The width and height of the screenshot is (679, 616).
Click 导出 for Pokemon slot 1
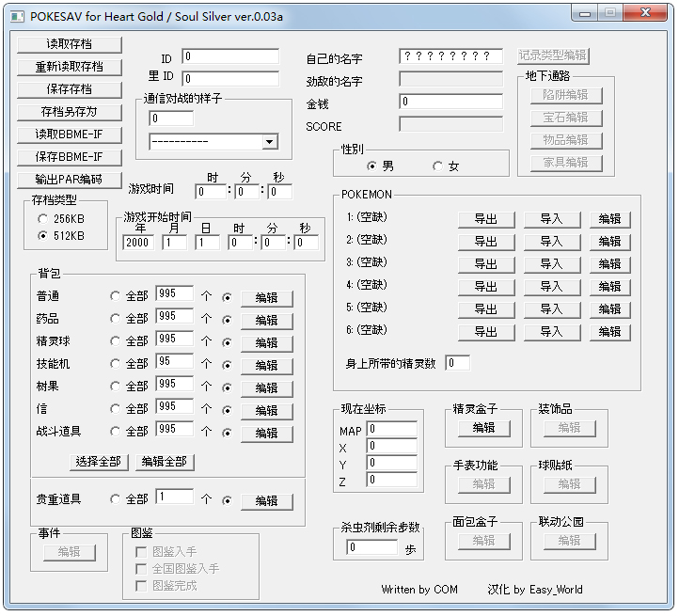[x=485, y=219]
